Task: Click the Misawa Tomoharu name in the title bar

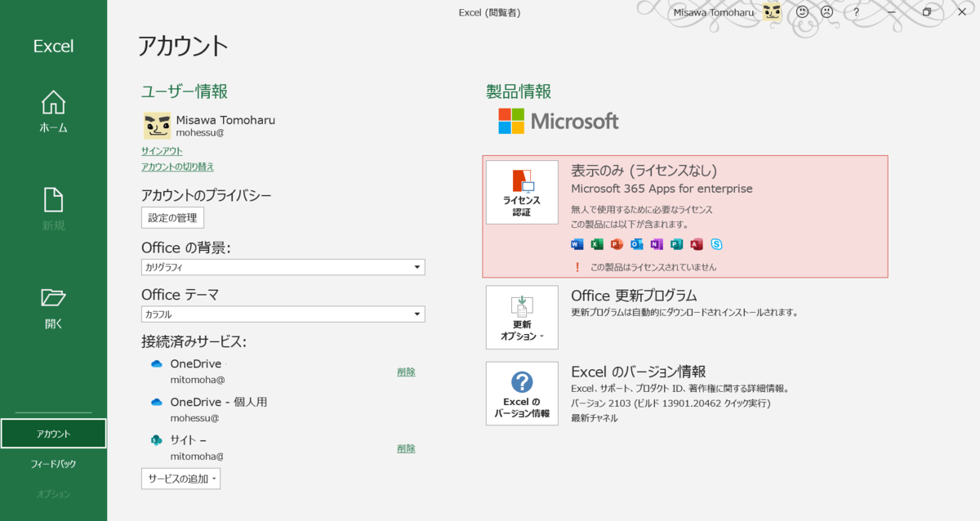Action: [715, 12]
